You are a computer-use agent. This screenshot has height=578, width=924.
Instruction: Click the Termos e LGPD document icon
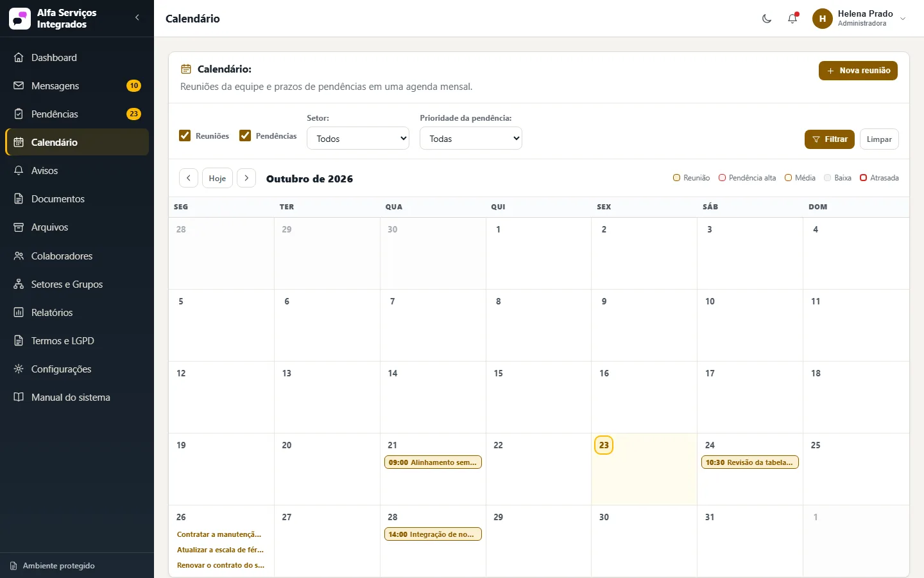click(19, 341)
